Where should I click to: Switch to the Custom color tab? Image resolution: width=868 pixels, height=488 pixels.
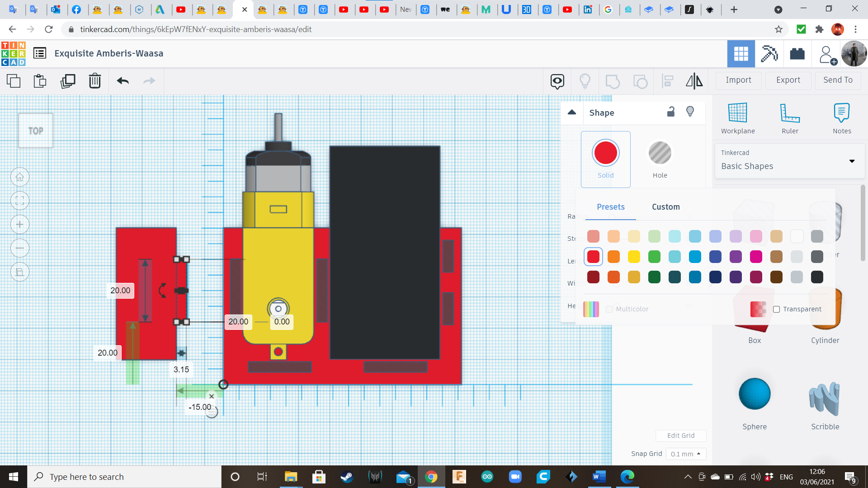(665, 207)
